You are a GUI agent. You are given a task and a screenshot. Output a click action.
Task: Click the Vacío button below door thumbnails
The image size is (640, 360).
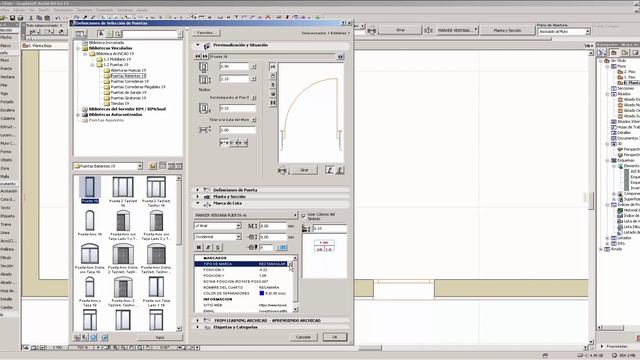point(160,337)
